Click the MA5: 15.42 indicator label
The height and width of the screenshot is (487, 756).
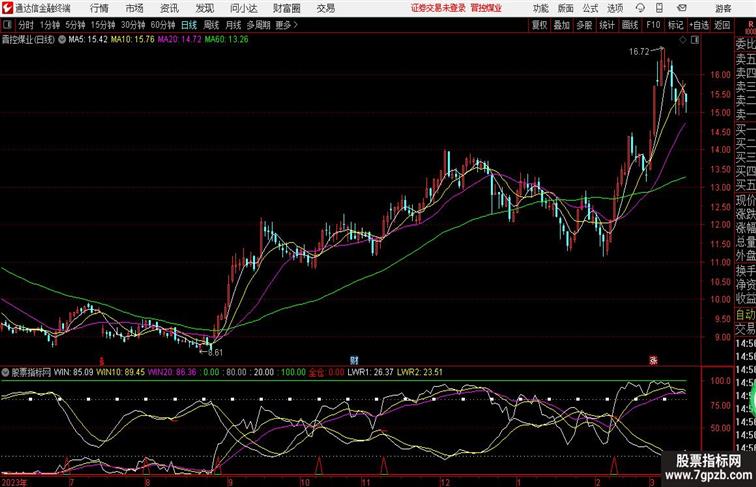[88, 40]
